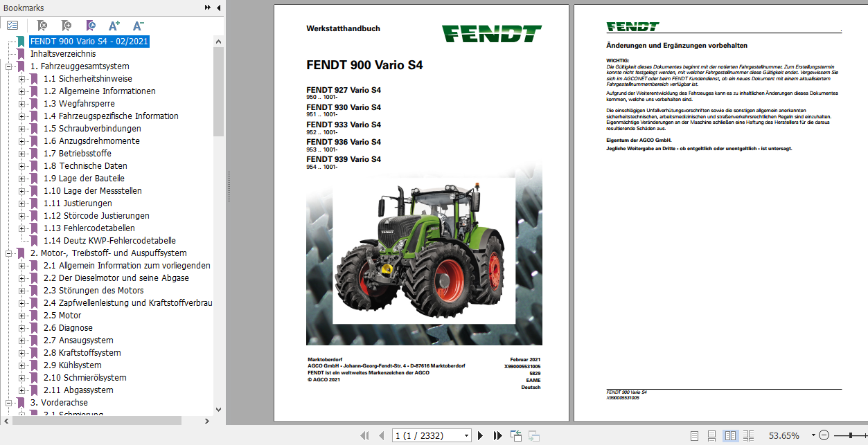Collapse the 3. Vorderachse tree node
The width and height of the screenshot is (868, 445).
(x=8, y=403)
